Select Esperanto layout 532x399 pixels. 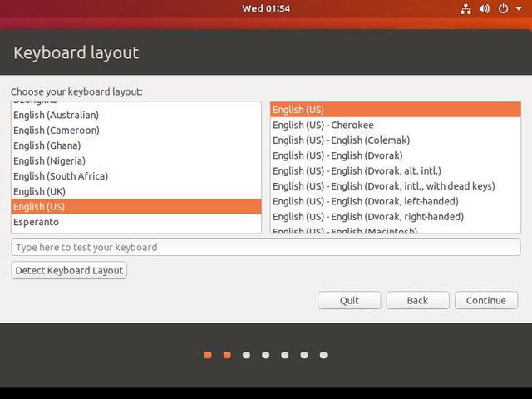(136, 222)
